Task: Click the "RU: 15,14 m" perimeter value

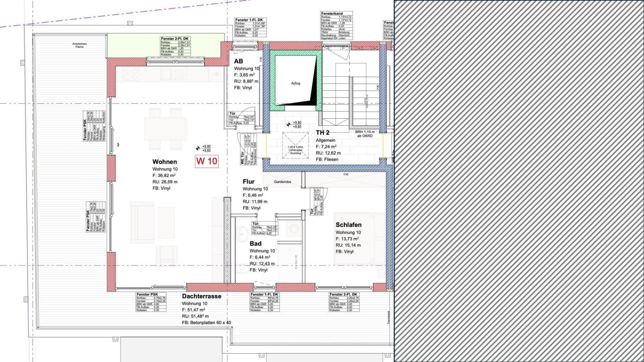Action: point(348,245)
